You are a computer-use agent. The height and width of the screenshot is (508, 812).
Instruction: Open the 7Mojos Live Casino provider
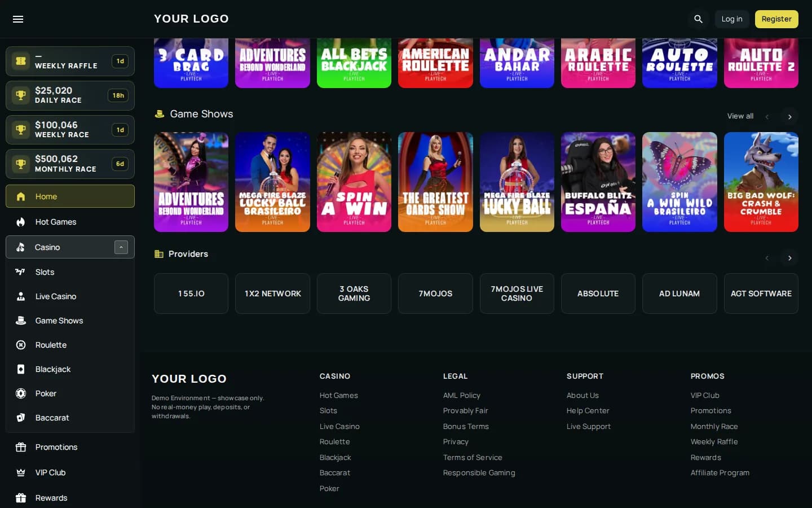point(517,294)
